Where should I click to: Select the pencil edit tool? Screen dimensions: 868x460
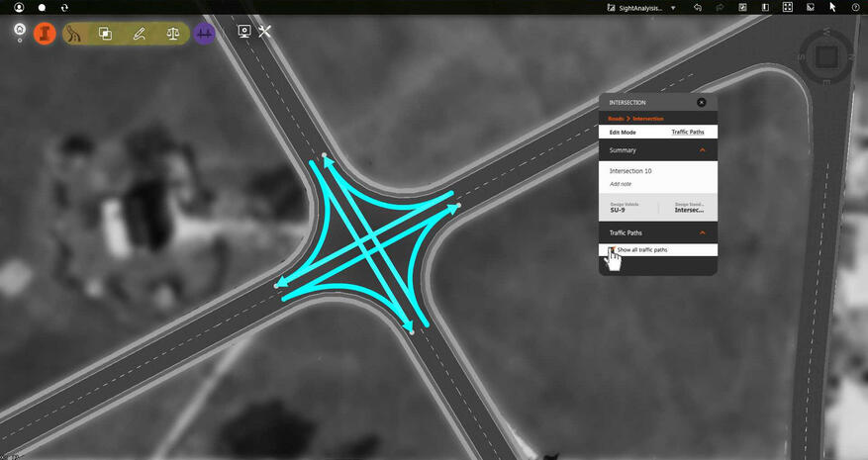[x=140, y=33]
